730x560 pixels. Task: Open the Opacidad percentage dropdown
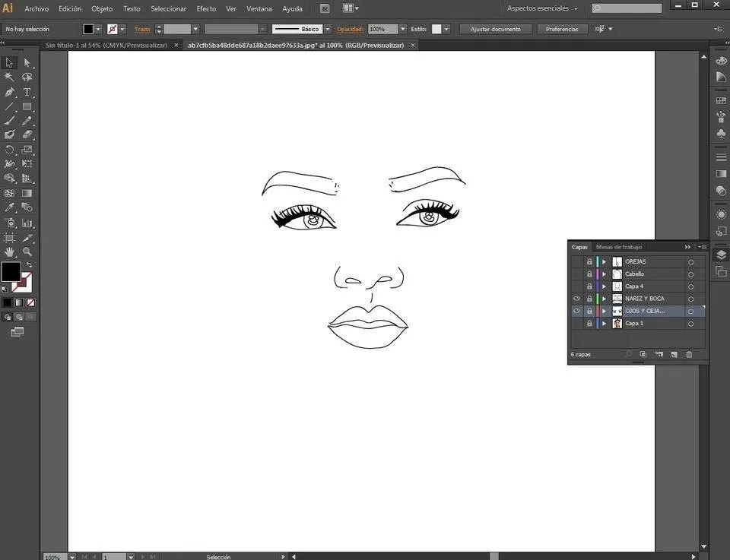(x=401, y=29)
